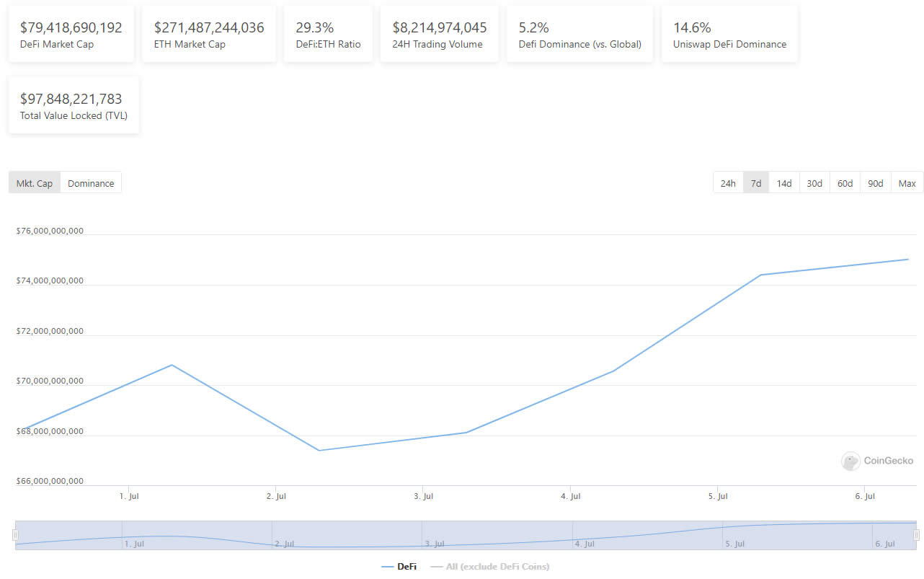Click the 24H Trading Volume card

439,35
